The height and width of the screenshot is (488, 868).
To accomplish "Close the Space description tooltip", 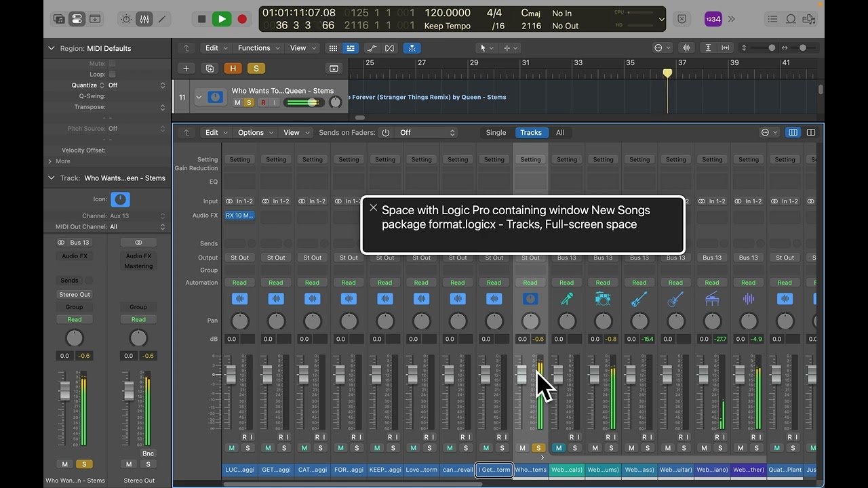I will coord(373,208).
